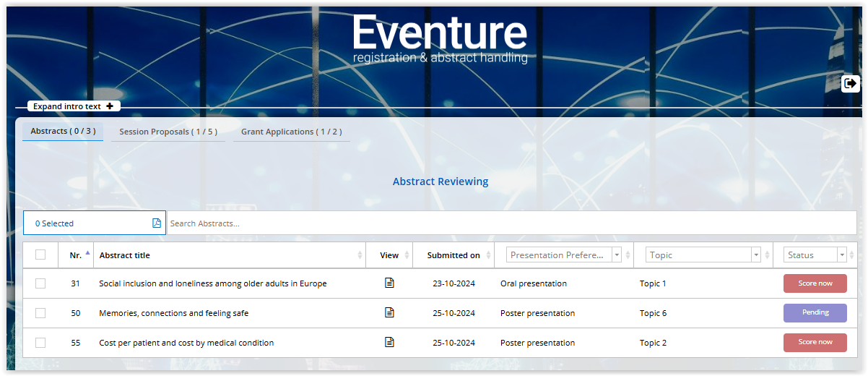Click Score now for abstract 31
This screenshot has height=376, width=868.
815,283
